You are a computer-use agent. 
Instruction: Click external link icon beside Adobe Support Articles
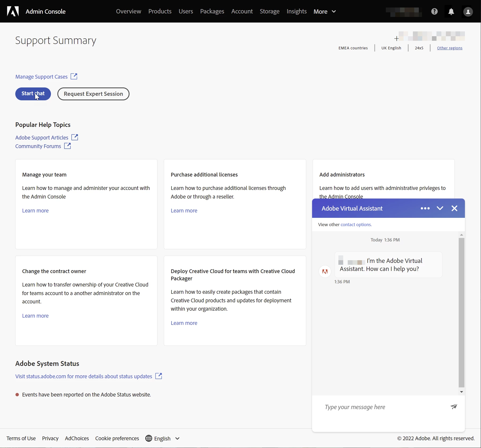point(75,137)
